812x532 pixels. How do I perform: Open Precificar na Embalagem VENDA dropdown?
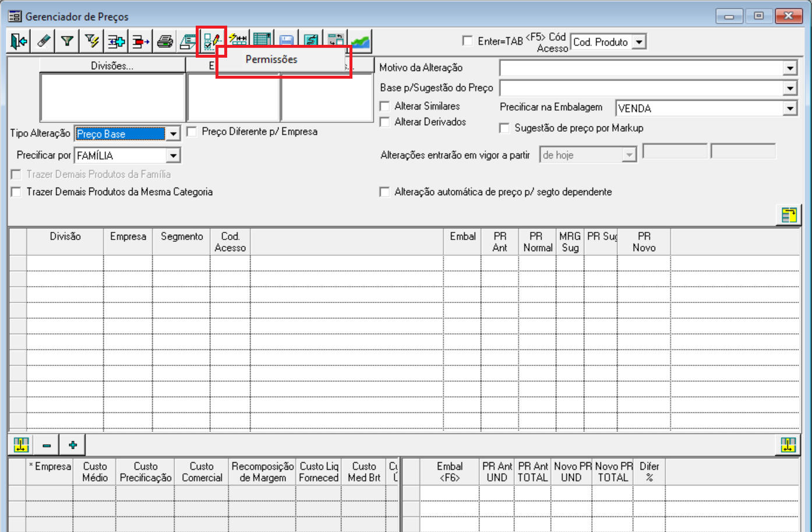tap(790, 108)
